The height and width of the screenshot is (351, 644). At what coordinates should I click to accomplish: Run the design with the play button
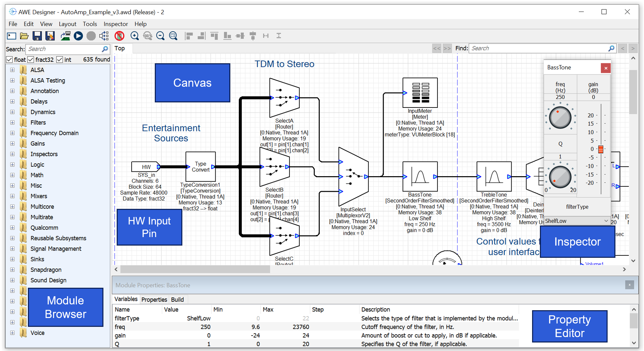click(78, 36)
